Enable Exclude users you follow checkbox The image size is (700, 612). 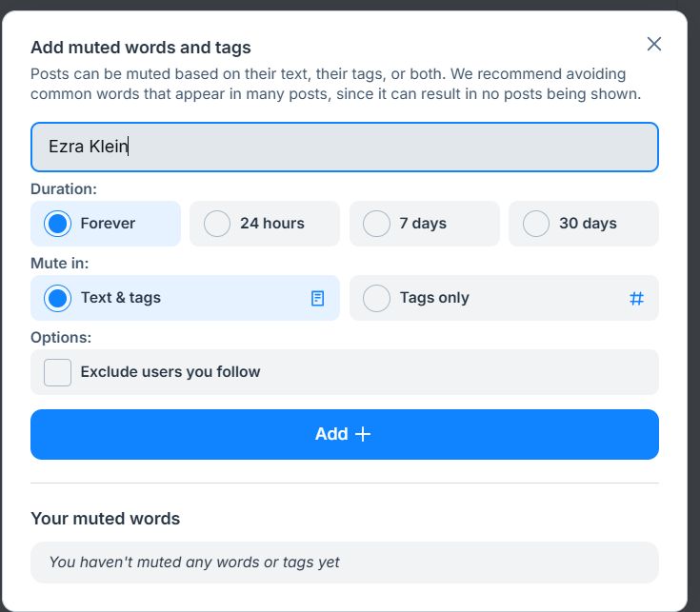[x=57, y=372]
